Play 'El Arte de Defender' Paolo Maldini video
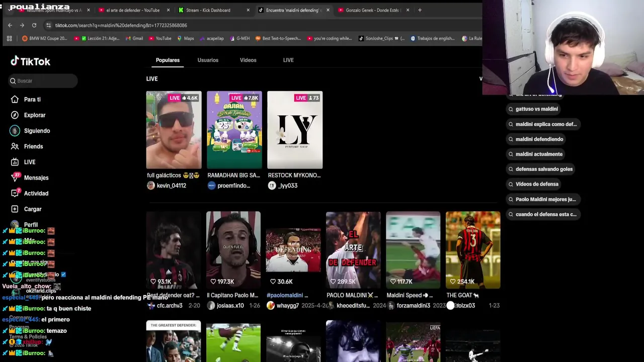This screenshot has width=644, height=362. (x=353, y=250)
